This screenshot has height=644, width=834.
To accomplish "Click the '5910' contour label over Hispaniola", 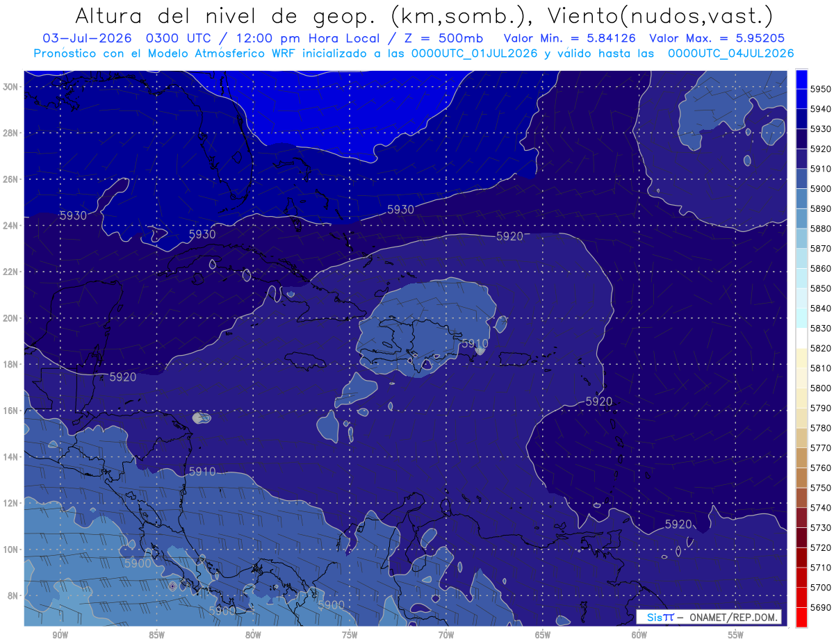I will (475, 343).
